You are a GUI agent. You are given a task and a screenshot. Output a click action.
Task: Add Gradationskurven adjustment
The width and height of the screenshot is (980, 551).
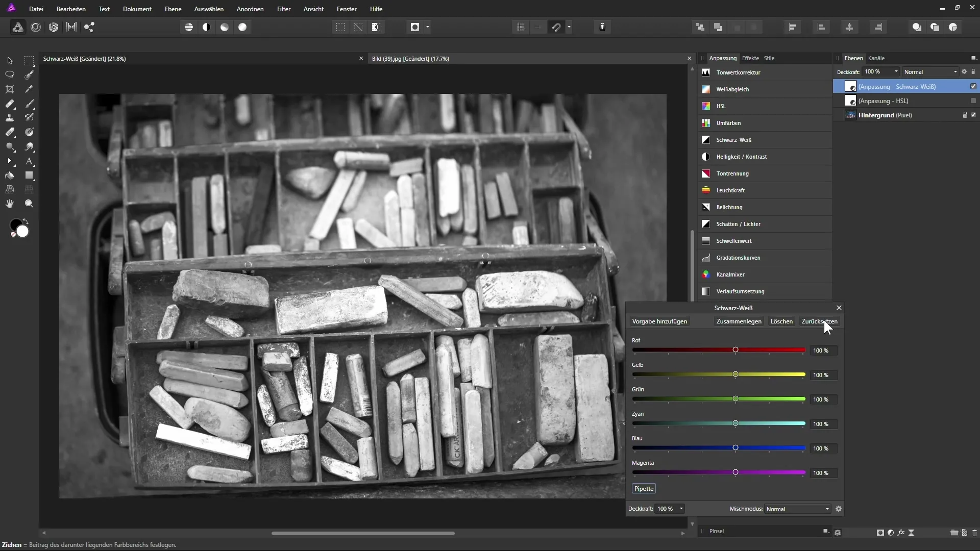[x=765, y=258]
